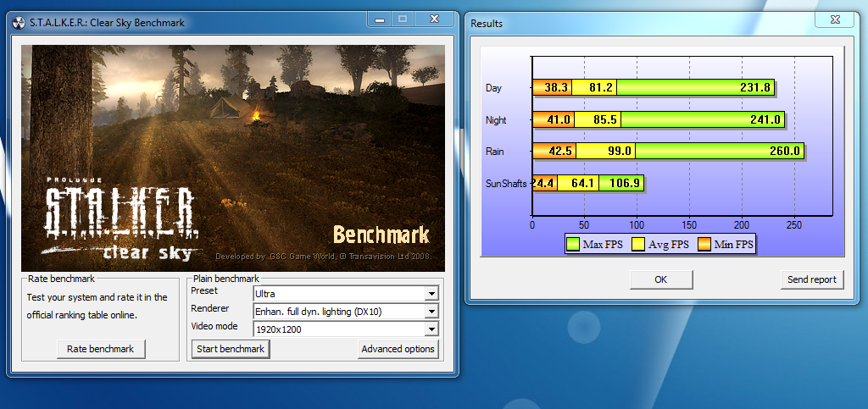Close the Clear Sky Benchmark window
868x409 pixels.
pos(435,19)
